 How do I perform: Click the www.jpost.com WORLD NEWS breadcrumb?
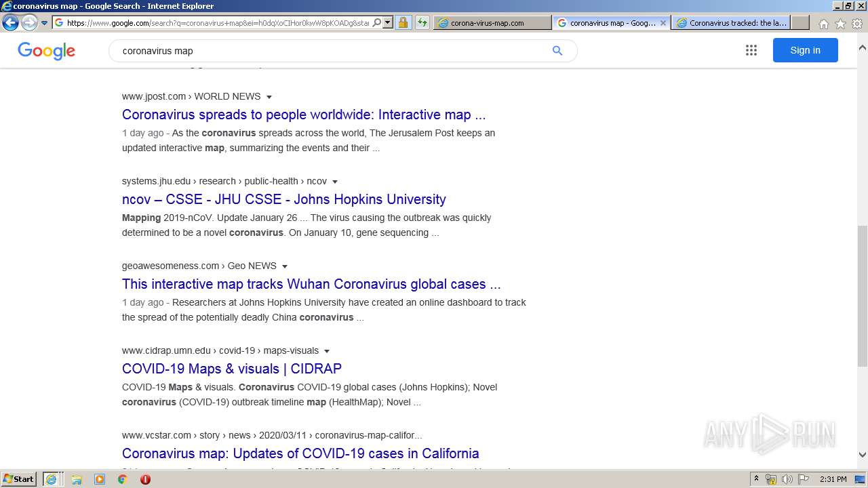click(191, 96)
